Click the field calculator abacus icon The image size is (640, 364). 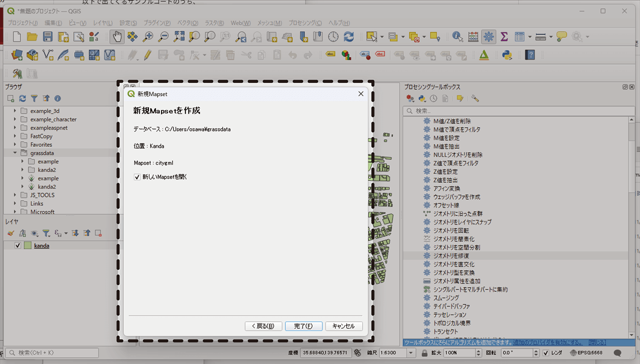pos(473,37)
